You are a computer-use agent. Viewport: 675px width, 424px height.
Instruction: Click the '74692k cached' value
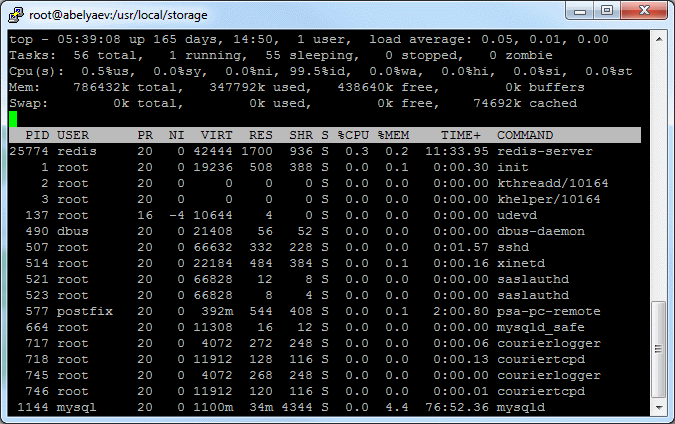(525, 103)
